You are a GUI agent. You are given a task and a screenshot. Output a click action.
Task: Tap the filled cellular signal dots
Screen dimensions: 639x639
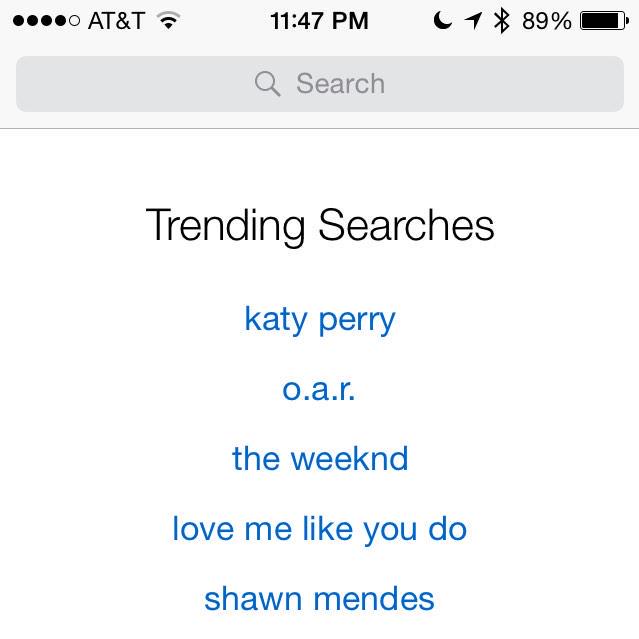click(40, 20)
